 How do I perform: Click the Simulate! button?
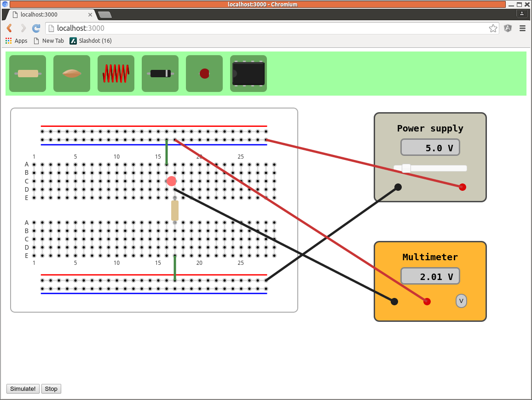(x=23, y=389)
